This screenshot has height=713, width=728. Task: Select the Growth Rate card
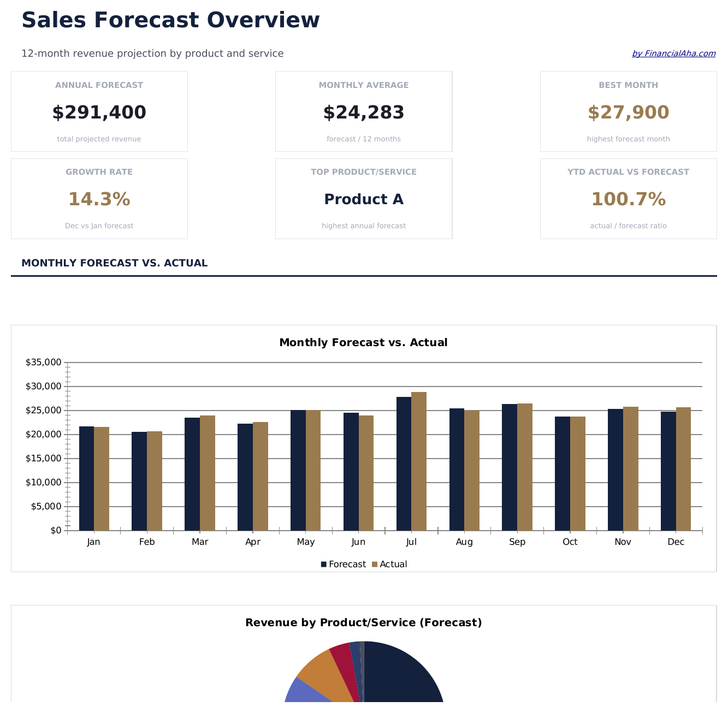99,198
